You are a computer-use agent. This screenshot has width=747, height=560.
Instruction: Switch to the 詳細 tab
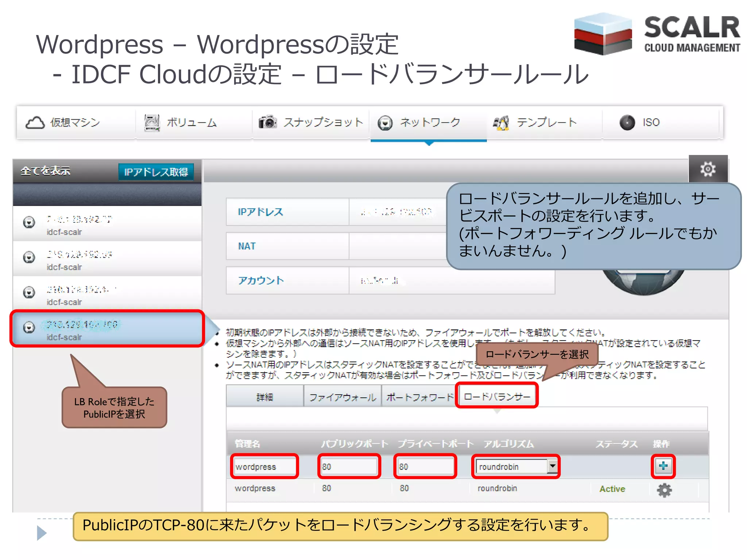pyautogui.click(x=265, y=397)
